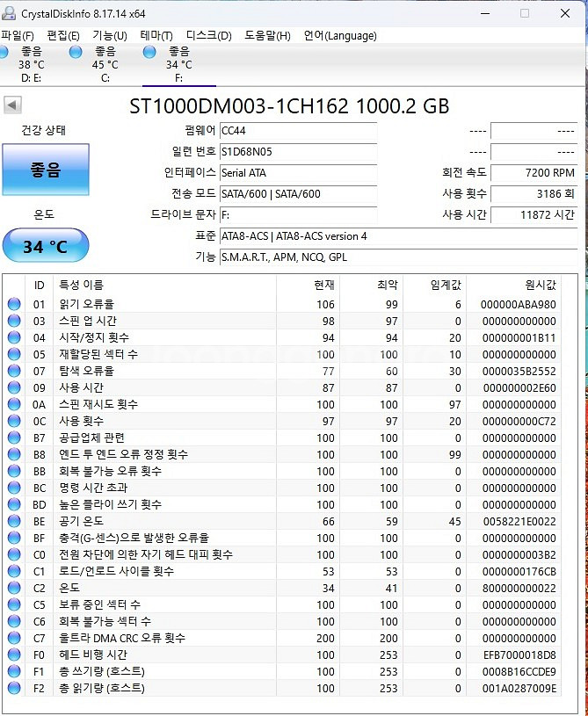Select raw value EFB7000018D8
This screenshot has height=716, width=588.
click(519, 655)
